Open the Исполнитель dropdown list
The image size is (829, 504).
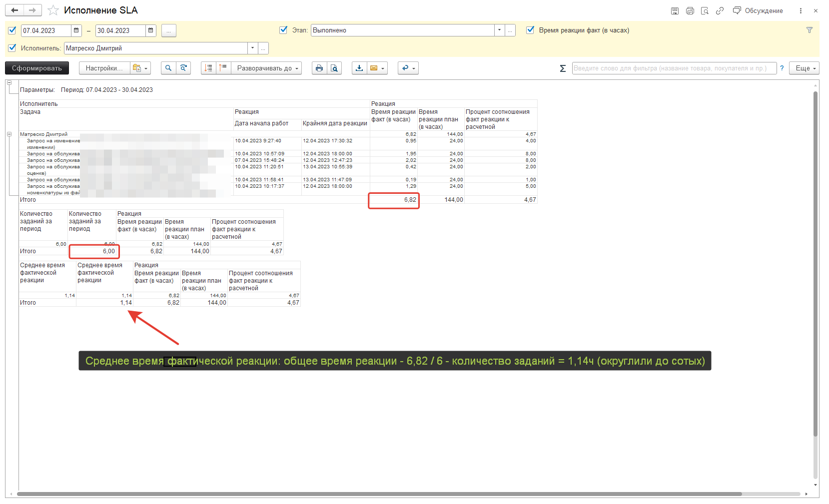pos(252,48)
